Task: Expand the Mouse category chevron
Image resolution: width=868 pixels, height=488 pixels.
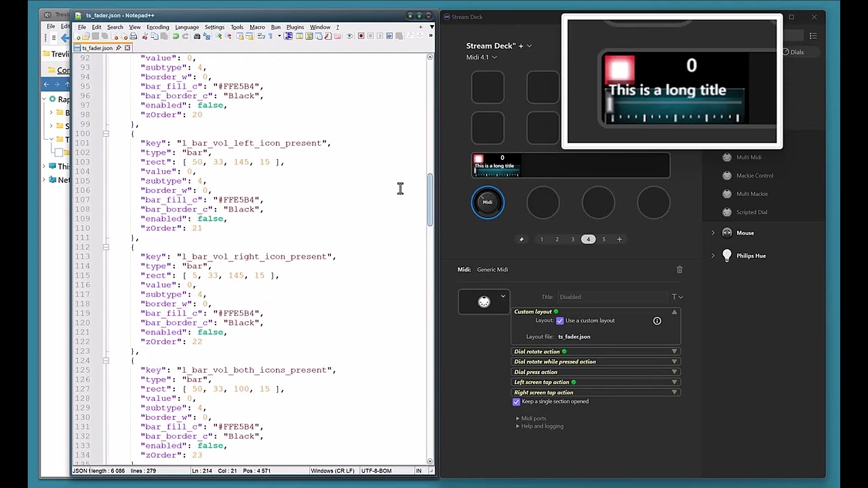Action: (713, 232)
